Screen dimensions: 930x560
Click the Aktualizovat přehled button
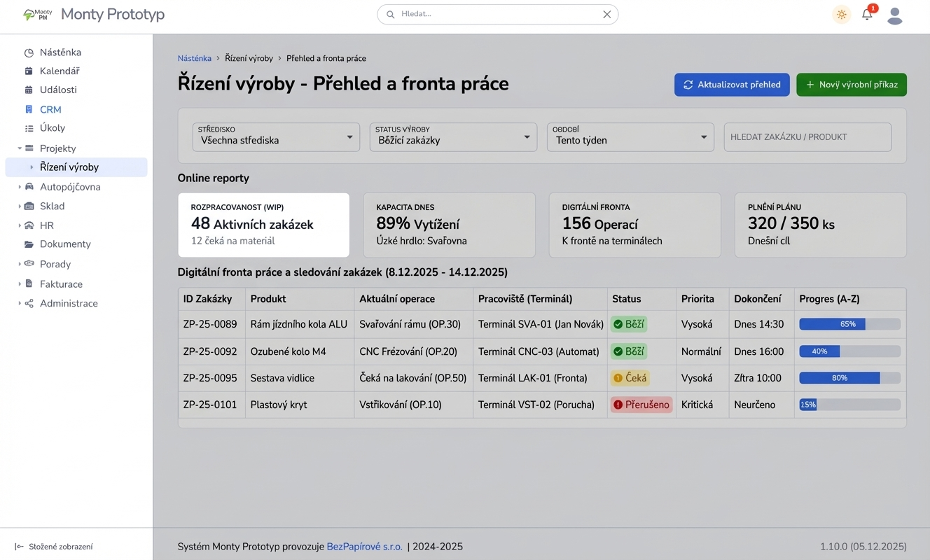(x=732, y=84)
